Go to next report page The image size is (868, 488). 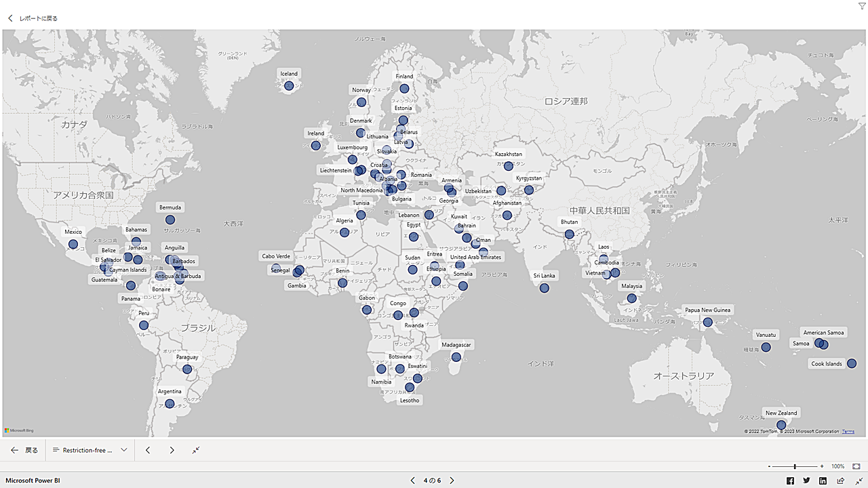pos(452,481)
